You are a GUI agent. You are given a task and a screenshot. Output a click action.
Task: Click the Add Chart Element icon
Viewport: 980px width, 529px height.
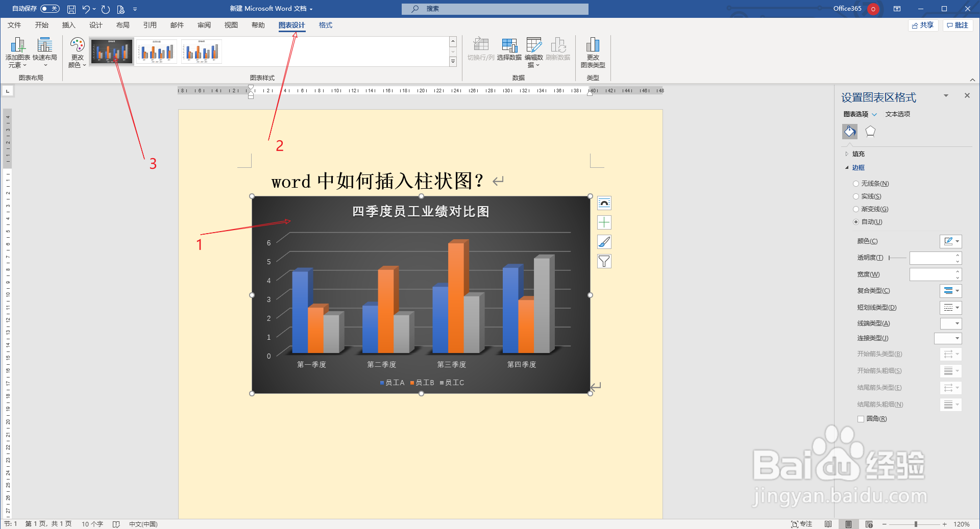tap(18, 45)
